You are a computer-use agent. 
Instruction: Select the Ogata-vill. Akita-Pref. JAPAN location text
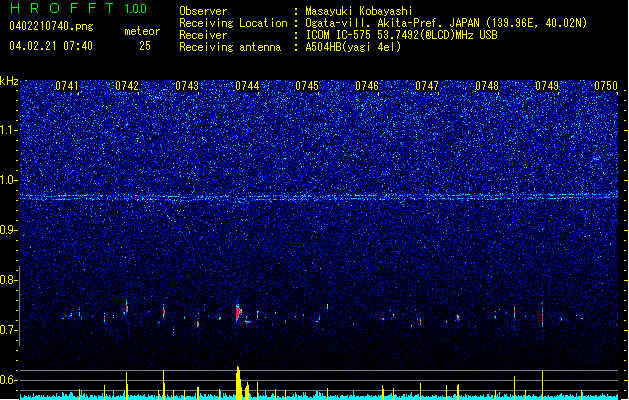446,23
